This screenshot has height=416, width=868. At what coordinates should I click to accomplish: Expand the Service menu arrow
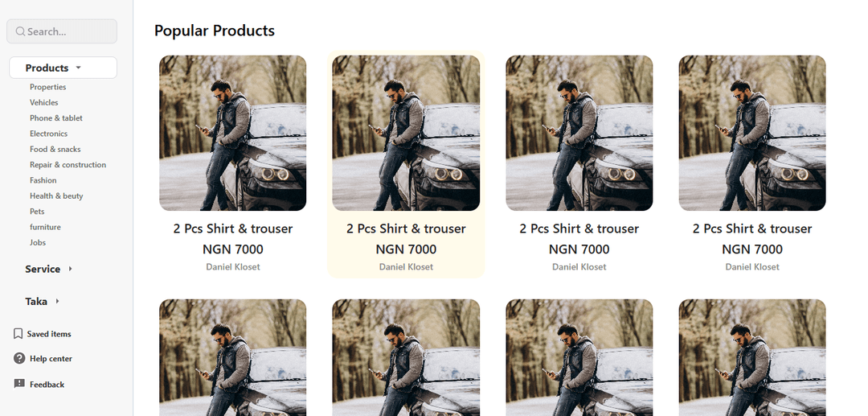click(70, 269)
